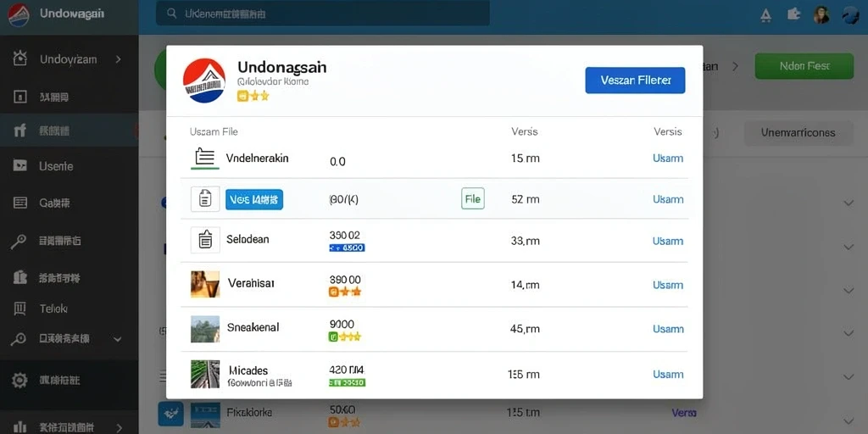
Task: Open the extensions puzzle icon
Action: [x=793, y=14]
